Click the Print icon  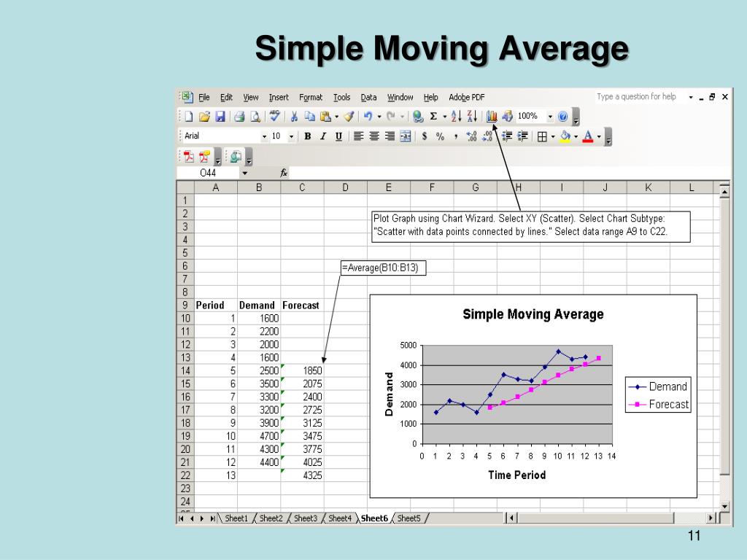click(239, 116)
